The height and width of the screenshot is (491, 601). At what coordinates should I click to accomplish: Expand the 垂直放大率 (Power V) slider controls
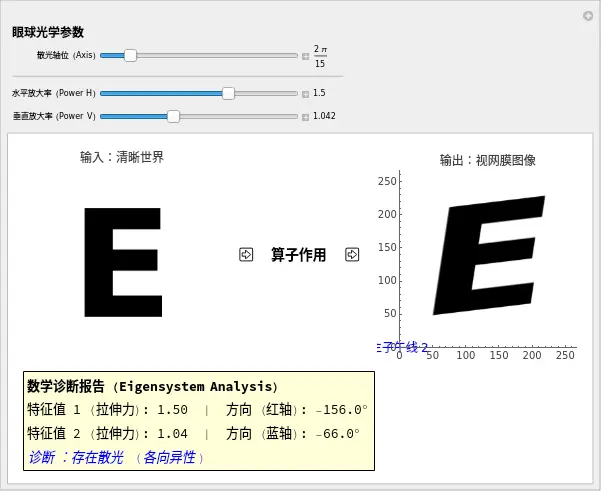(x=306, y=116)
